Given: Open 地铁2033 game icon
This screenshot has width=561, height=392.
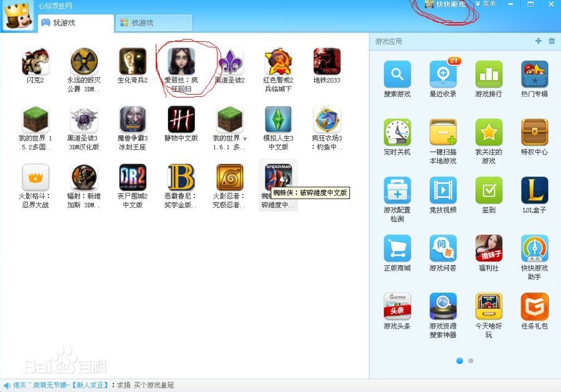Looking at the screenshot, I should pos(327,62).
